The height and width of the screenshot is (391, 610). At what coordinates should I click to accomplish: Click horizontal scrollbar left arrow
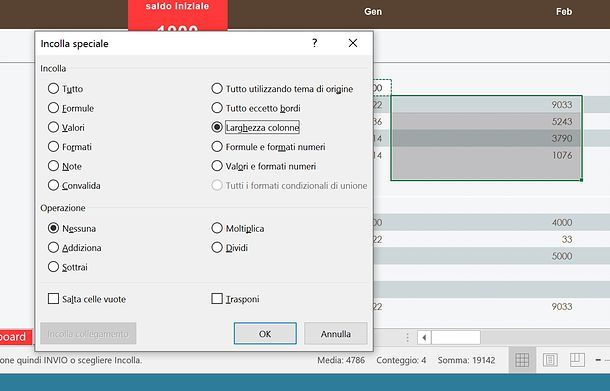(x=424, y=337)
